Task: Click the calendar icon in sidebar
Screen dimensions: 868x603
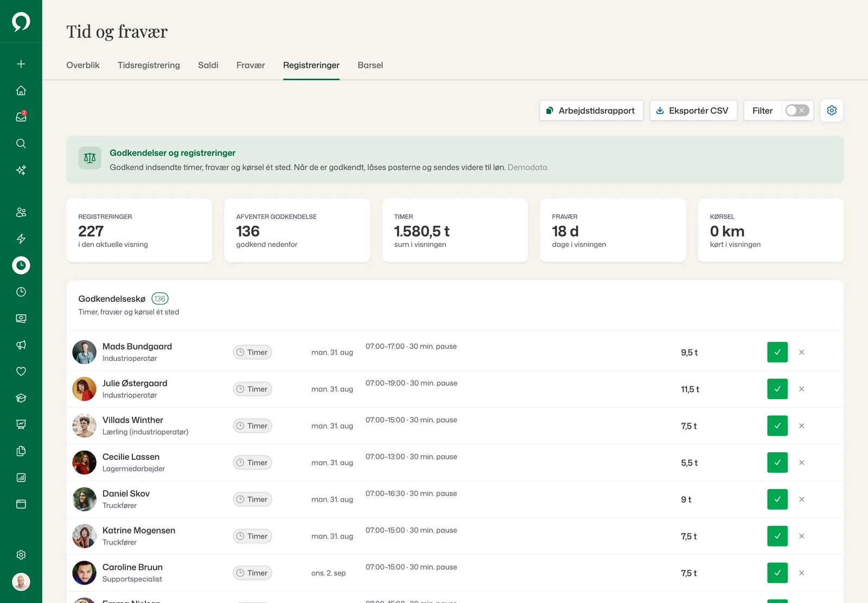Action: 21,504
